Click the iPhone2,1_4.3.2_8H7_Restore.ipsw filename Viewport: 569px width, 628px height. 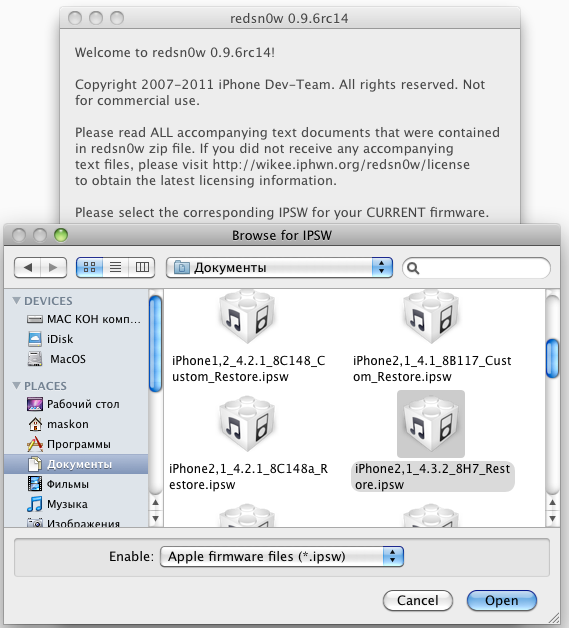coord(432,477)
